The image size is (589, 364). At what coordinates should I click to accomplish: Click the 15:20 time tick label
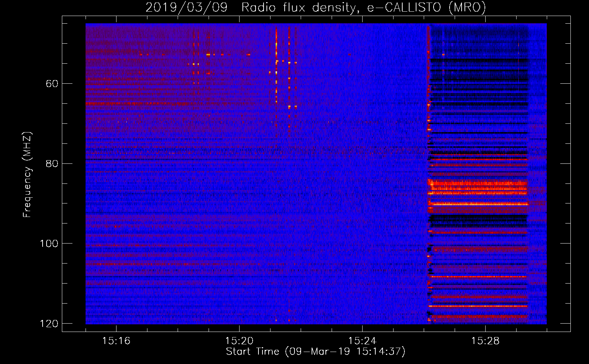[239, 341]
